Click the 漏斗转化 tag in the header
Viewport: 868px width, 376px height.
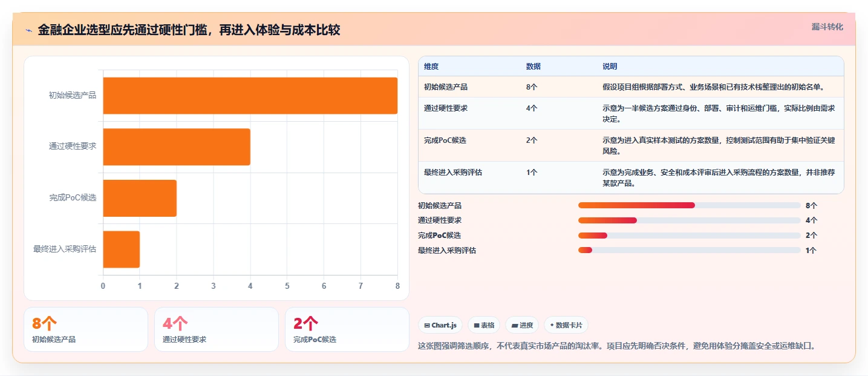point(827,27)
